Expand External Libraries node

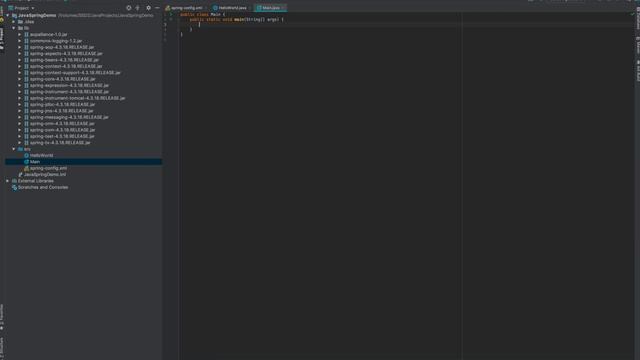8,181
